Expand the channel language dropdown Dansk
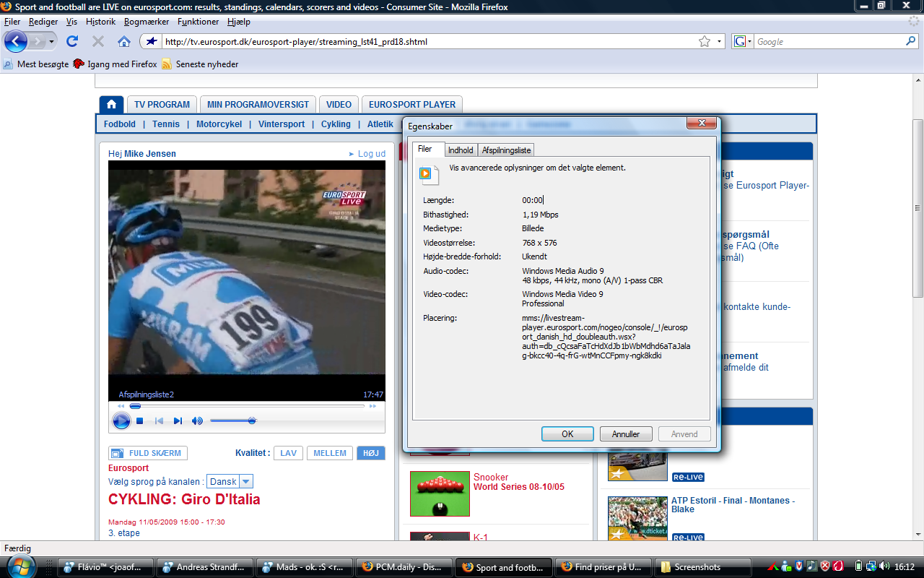Image resolution: width=924 pixels, height=578 pixels. [x=245, y=482]
